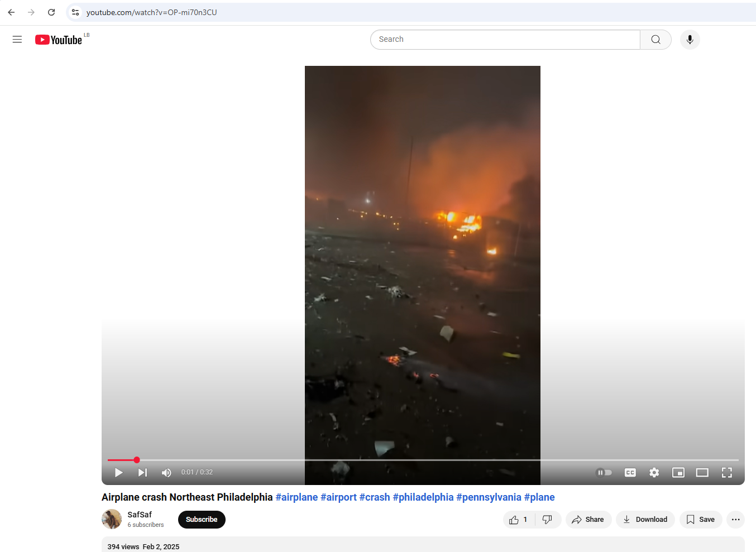
Task: Open the YouTube hamburger guide menu
Action: coord(17,40)
